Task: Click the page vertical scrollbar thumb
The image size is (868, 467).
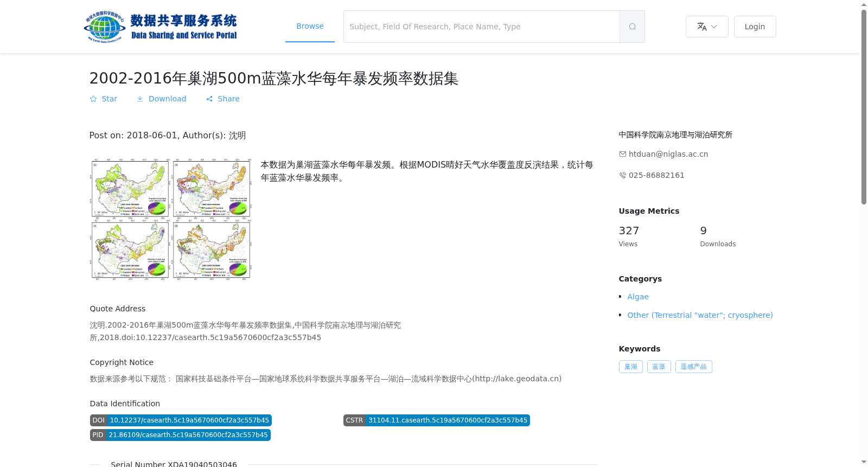Action: pos(864,107)
